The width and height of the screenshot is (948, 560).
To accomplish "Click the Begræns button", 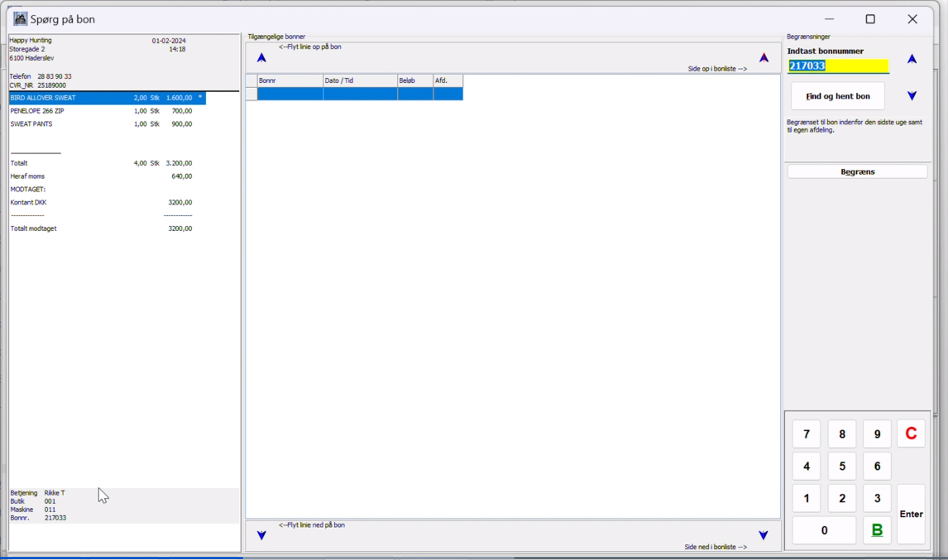I will (857, 172).
